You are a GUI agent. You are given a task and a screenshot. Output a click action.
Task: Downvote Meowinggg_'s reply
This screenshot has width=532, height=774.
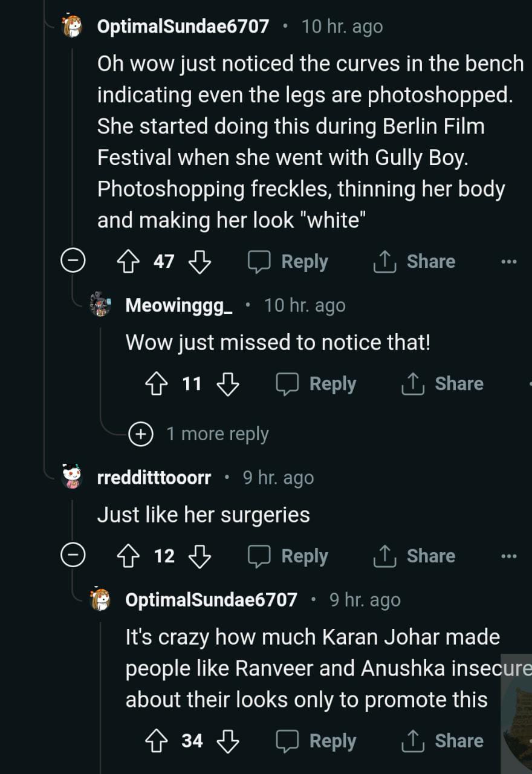pos(228,384)
